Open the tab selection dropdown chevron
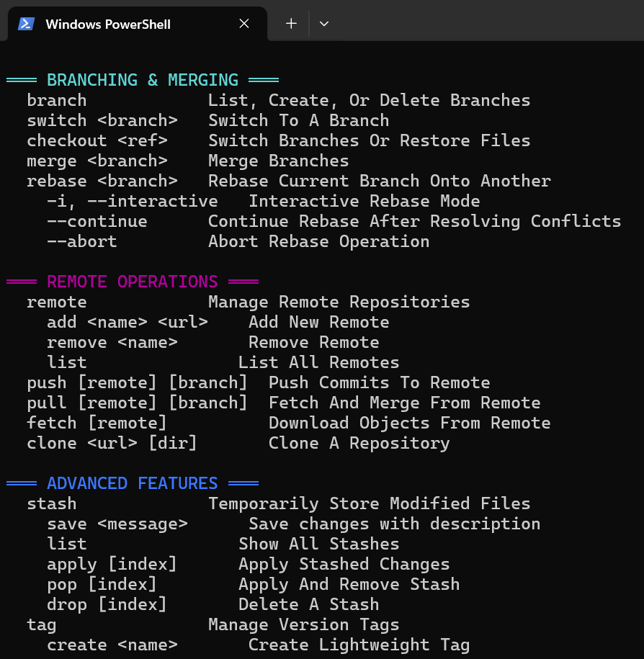644x659 pixels. tap(323, 23)
